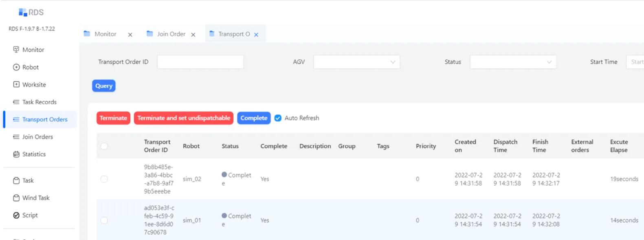Image resolution: width=644 pixels, height=240 pixels.
Task: Click the Description column header
Action: [315, 146]
